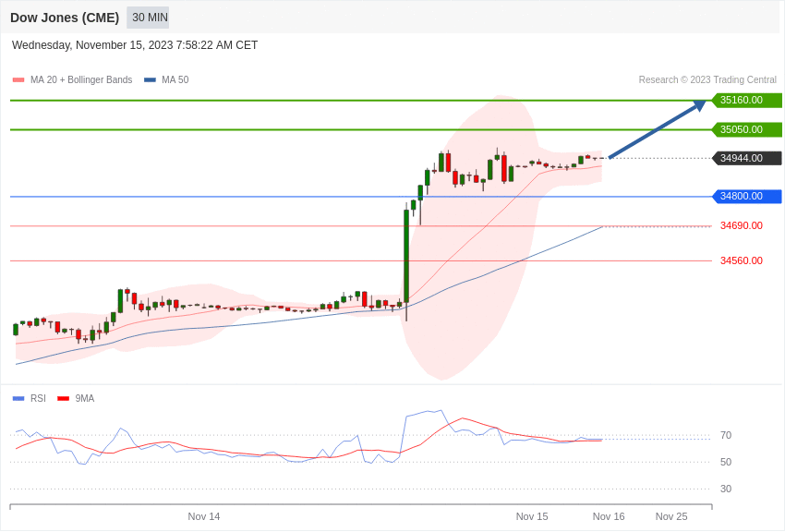The image size is (785, 532).
Task: Click the Nov 15 axis label
Action: [x=532, y=516]
